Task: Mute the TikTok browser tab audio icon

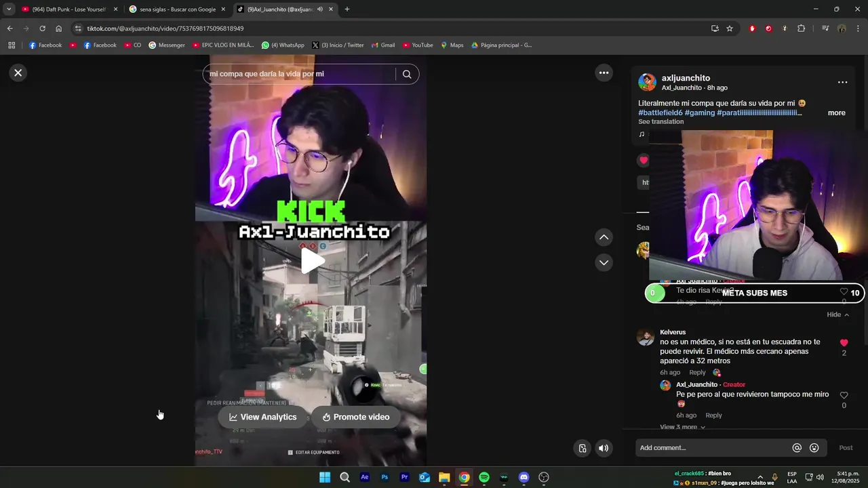Action: 319,9
